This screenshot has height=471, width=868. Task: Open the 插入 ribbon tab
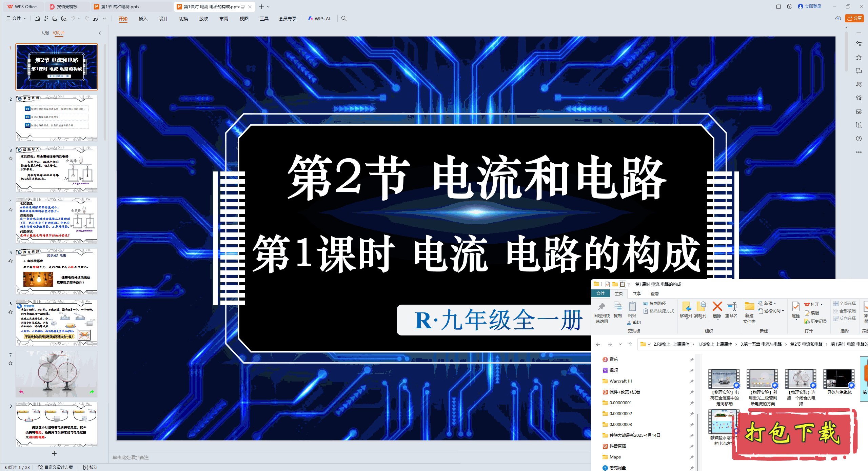pyautogui.click(x=143, y=19)
